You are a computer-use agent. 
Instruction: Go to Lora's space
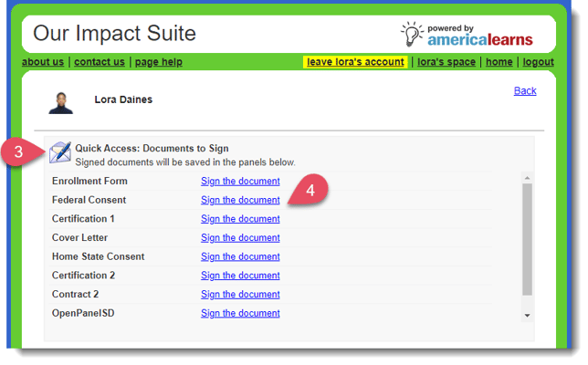(448, 62)
